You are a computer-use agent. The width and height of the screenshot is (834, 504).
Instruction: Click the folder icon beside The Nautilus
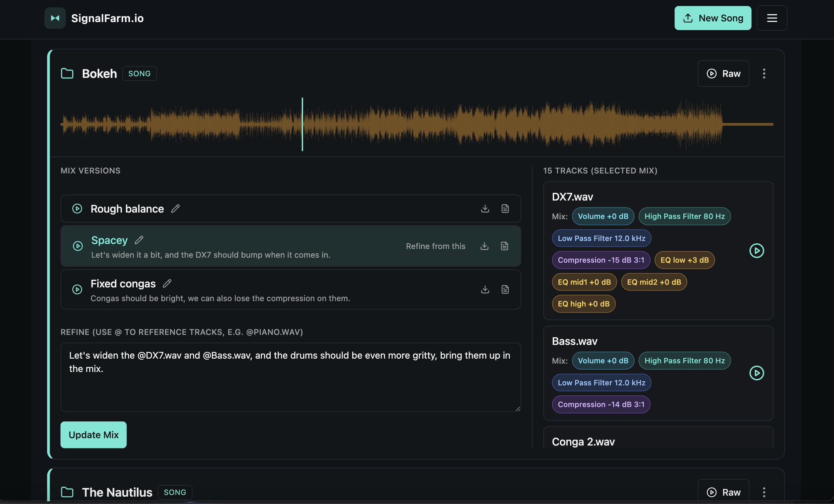(x=67, y=492)
